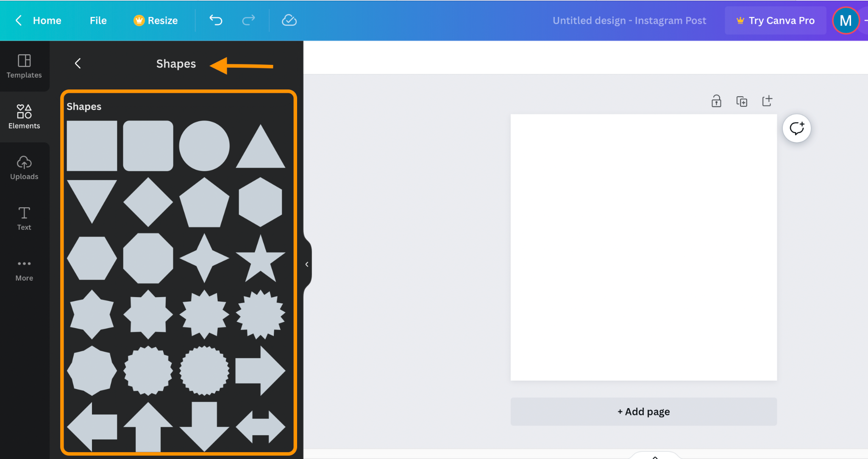Add a new page with the plus icon

[x=767, y=100]
